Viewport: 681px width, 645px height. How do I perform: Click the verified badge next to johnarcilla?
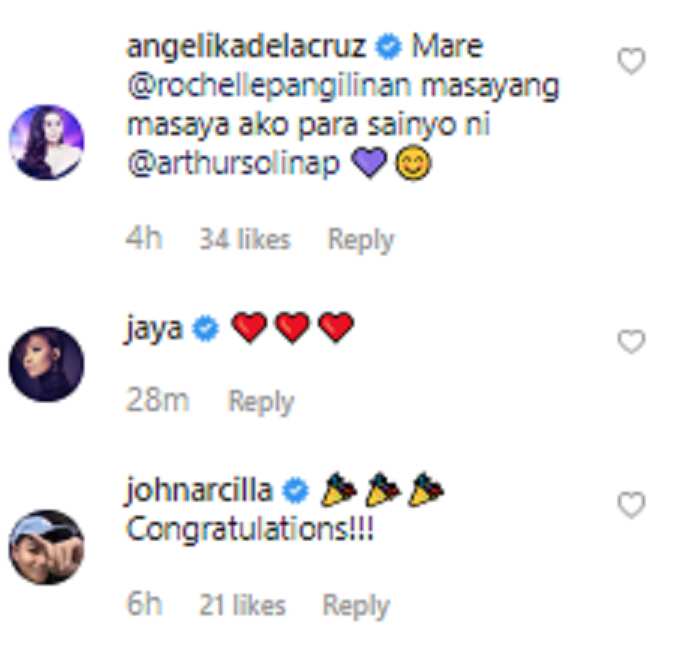click(x=295, y=491)
